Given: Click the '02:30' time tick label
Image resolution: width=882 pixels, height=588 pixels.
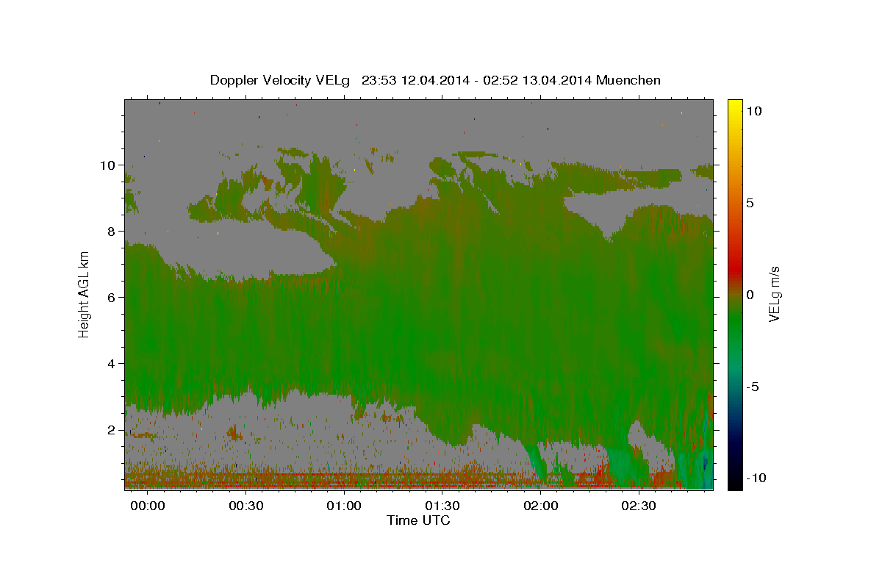Looking at the screenshot, I should 639,506.
